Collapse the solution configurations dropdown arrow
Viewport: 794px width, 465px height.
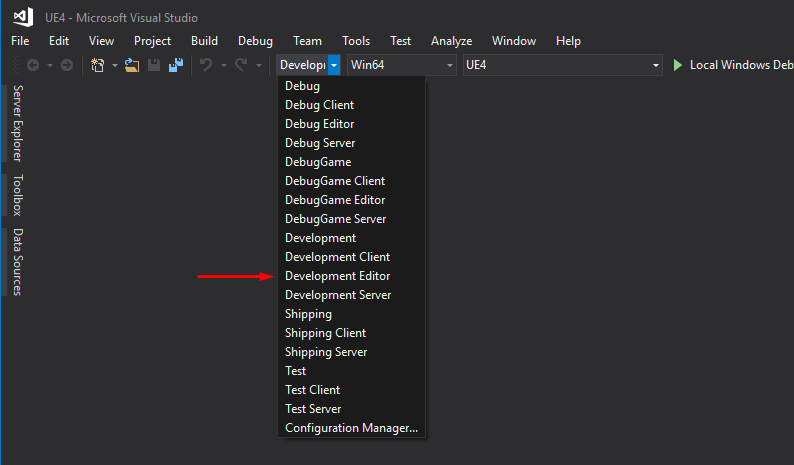pos(334,65)
